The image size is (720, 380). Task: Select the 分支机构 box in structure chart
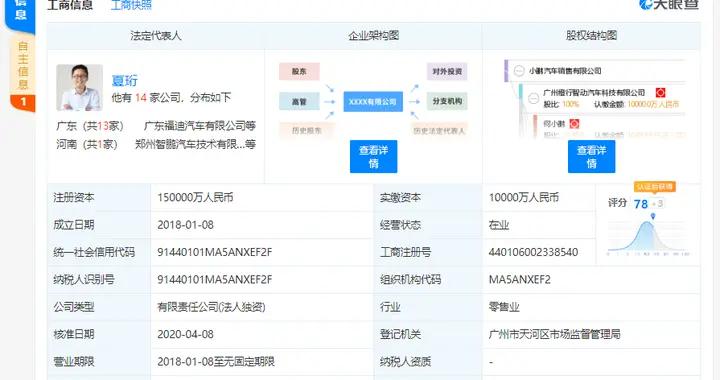[x=447, y=101]
